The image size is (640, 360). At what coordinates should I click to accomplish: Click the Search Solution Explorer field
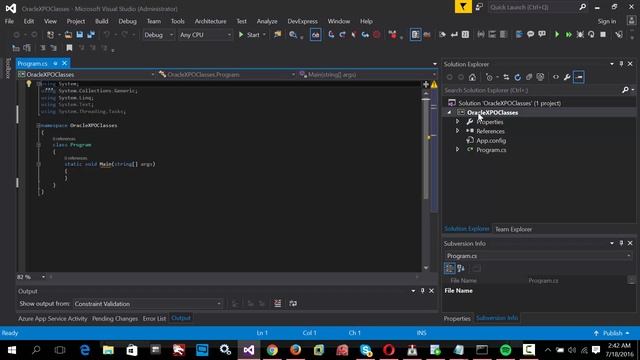532,90
